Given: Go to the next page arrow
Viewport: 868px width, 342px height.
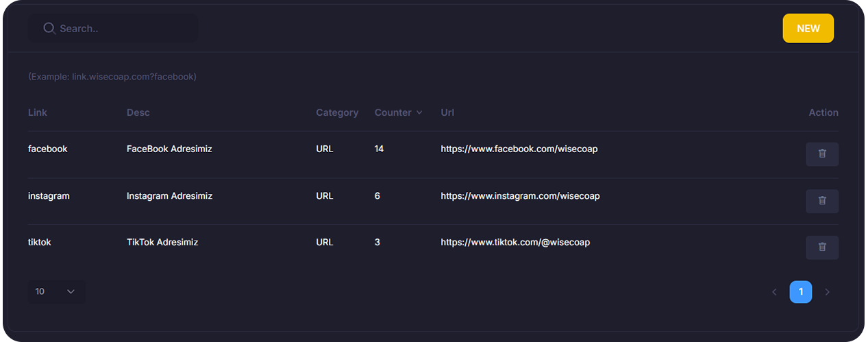Looking at the screenshot, I should (x=827, y=292).
